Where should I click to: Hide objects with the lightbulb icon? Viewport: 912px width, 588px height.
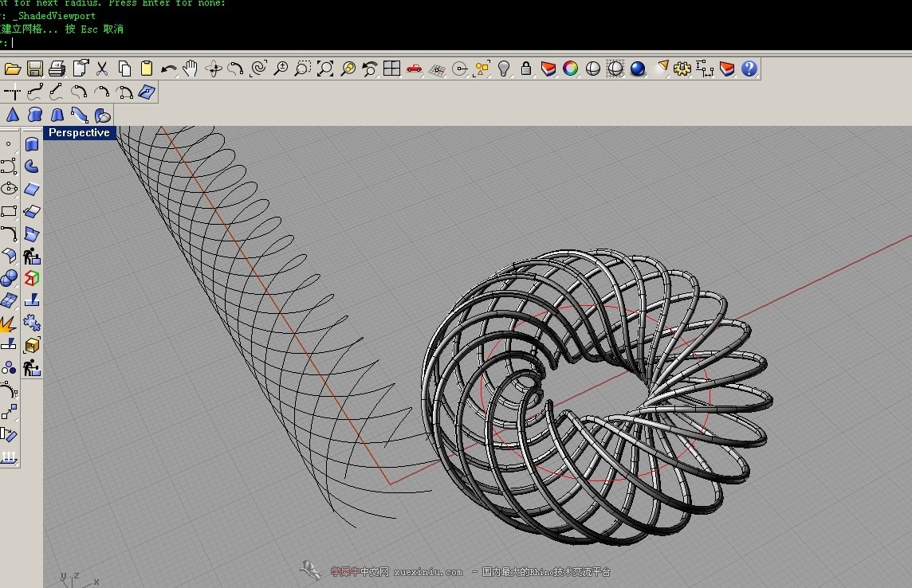(x=504, y=69)
